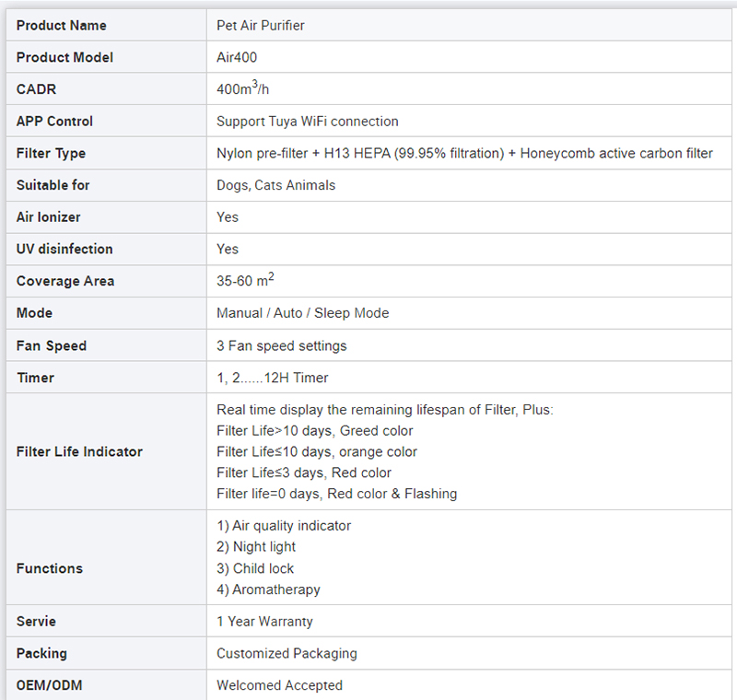Click the Filter Type row label
The width and height of the screenshot is (737, 700).
[x=51, y=153]
